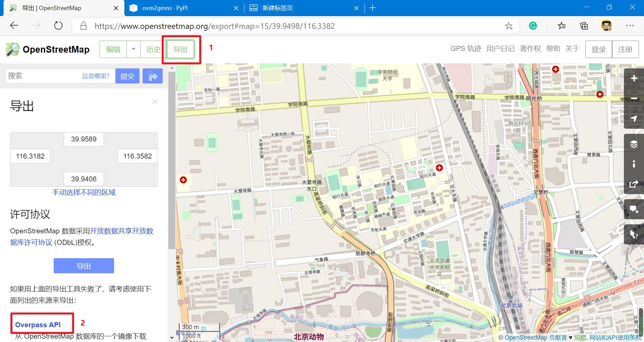Edit the south latitude field 39.9406
Screen dimensions: 644x342
point(84,179)
